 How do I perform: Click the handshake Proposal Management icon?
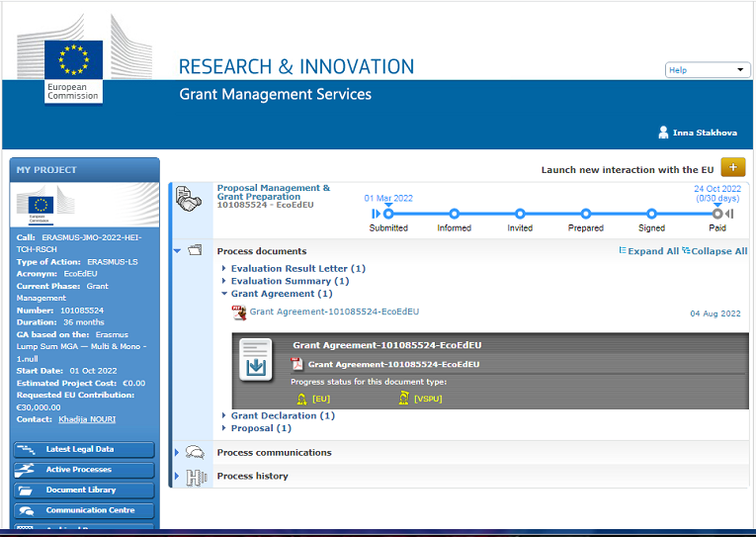click(188, 199)
